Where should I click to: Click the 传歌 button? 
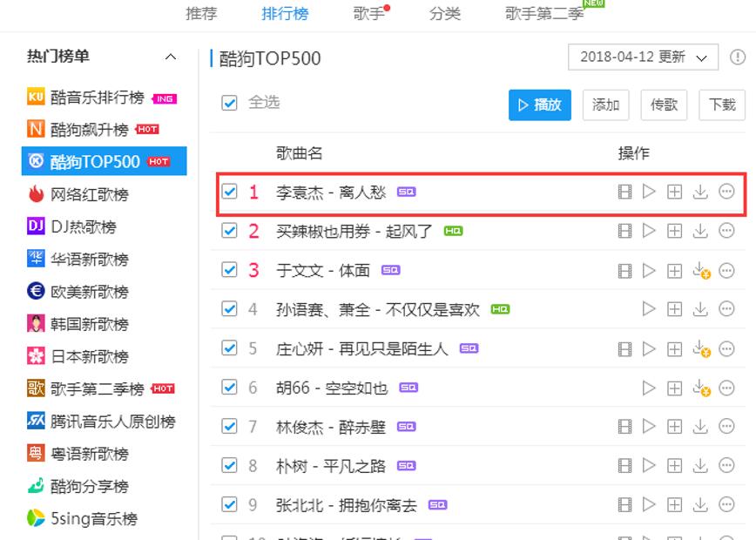click(x=664, y=105)
